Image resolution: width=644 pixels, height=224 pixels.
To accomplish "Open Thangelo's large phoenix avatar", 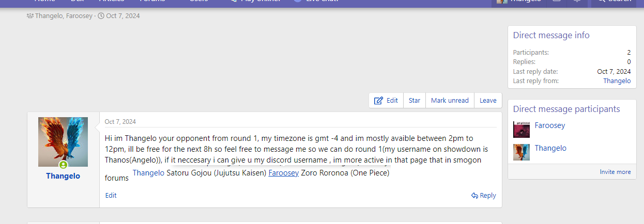I will coord(63,141).
